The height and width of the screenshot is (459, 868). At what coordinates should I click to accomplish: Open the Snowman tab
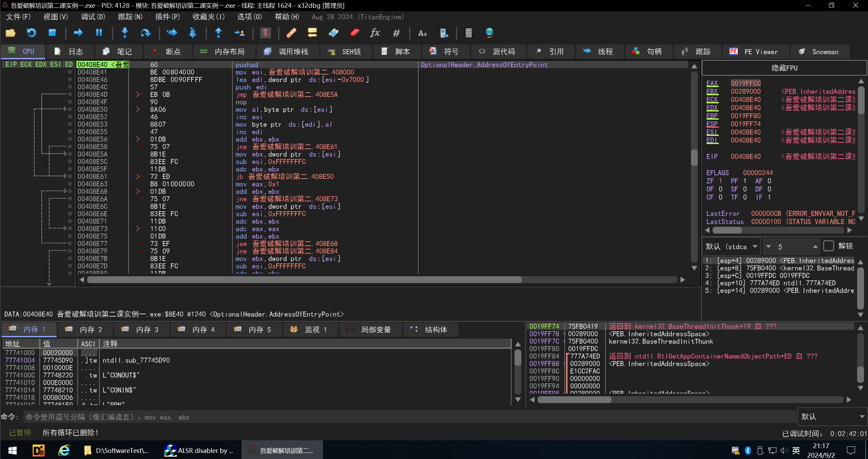[819, 52]
